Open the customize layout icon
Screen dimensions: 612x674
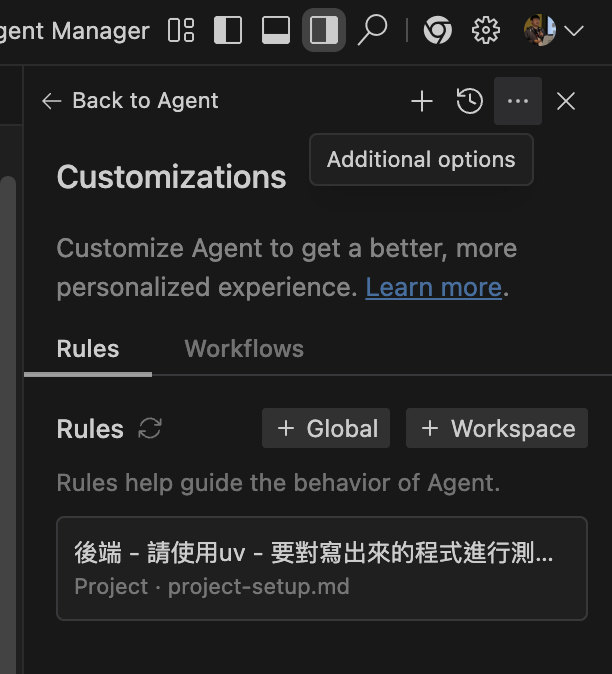pyautogui.click(x=181, y=31)
